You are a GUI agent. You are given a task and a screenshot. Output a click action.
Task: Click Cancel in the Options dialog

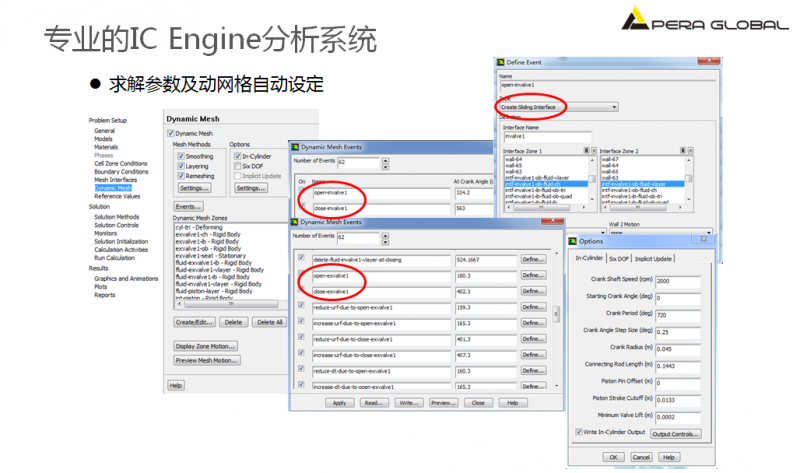[x=641, y=457]
